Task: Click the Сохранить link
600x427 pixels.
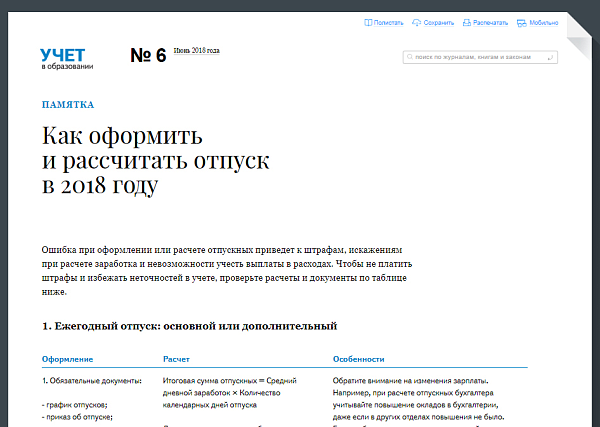Action: 439,23
